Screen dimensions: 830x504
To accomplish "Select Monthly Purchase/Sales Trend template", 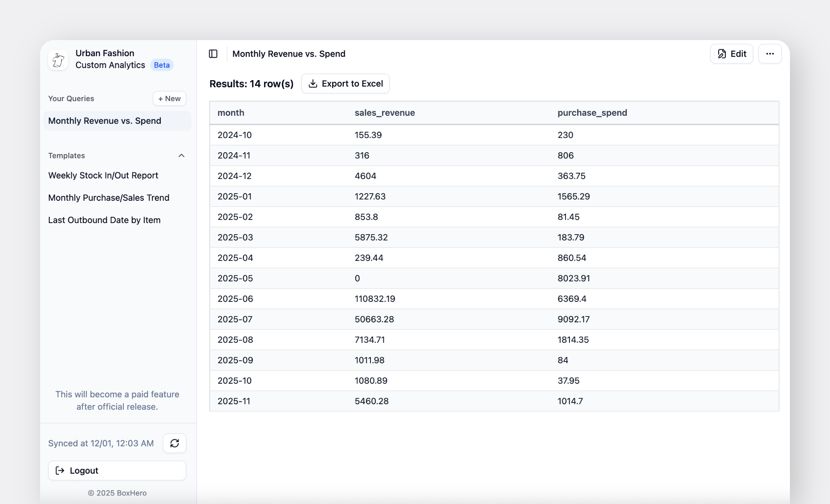I will (109, 198).
